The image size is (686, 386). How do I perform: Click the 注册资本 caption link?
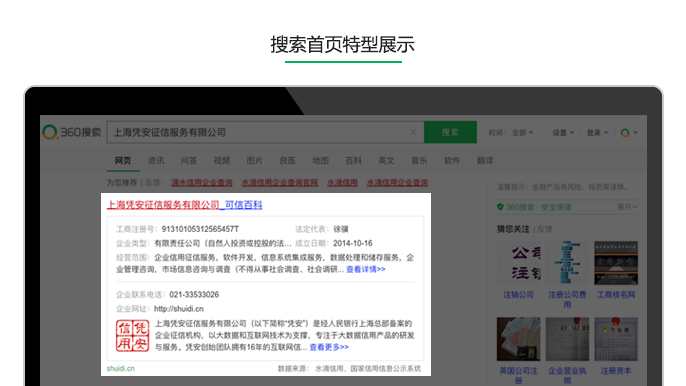pyautogui.click(x=616, y=371)
